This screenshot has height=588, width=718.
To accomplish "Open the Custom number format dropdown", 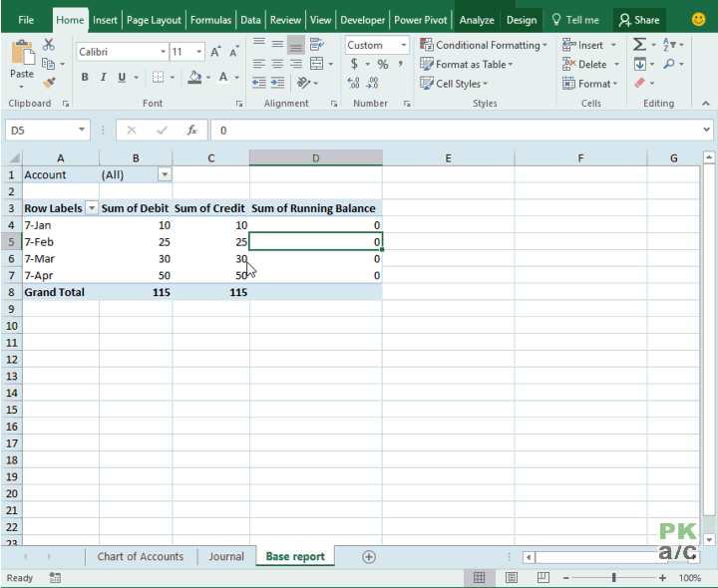I will pos(404,45).
